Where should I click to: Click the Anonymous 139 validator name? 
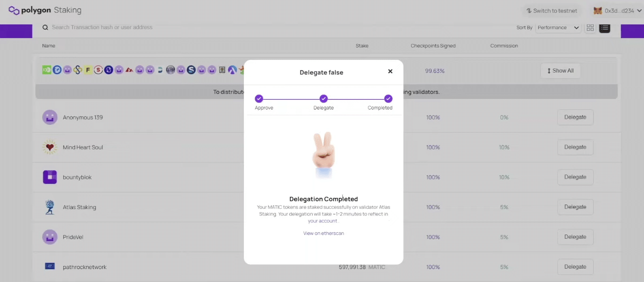click(x=83, y=117)
